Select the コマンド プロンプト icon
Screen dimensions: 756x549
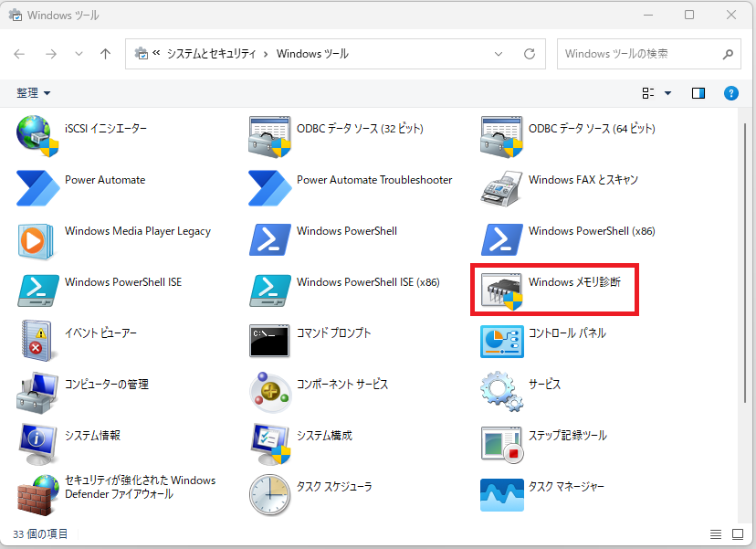point(269,341)
